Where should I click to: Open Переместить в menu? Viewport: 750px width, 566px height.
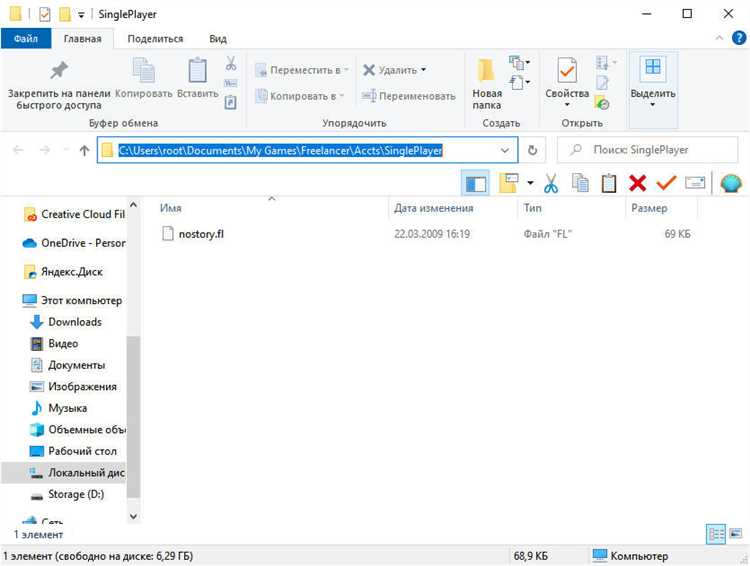coord(301,70)
